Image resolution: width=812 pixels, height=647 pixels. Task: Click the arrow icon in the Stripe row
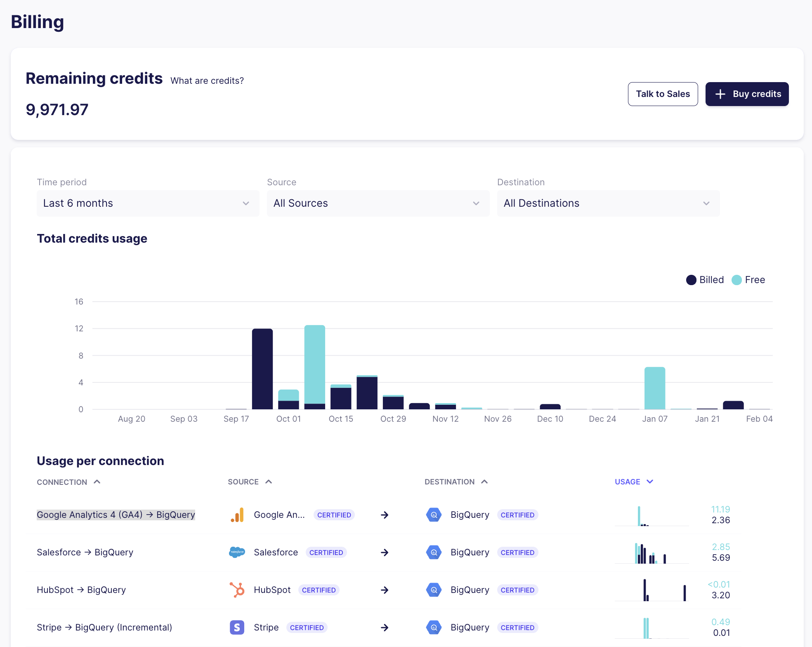click(384, 627)
